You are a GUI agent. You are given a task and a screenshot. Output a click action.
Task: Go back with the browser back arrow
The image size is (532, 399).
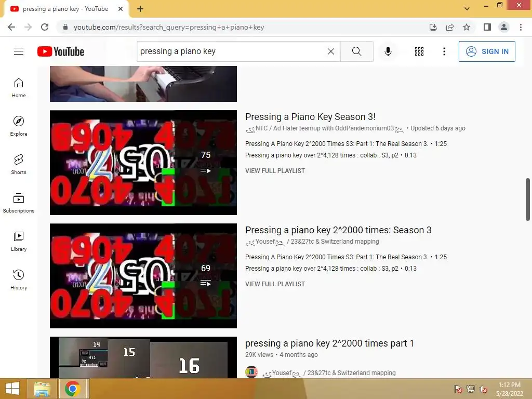[11, 27]
